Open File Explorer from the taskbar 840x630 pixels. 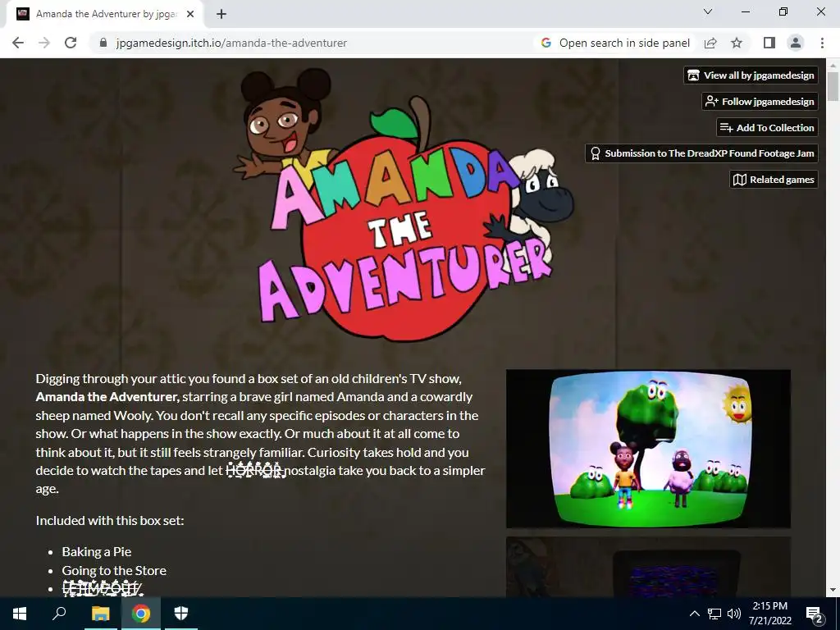(100, 614)
